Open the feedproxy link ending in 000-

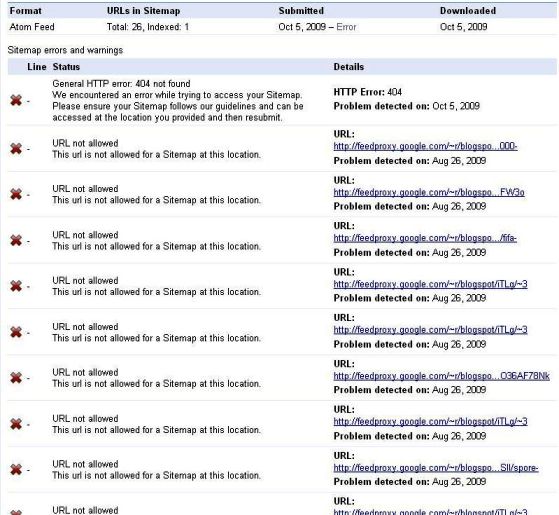425,146
